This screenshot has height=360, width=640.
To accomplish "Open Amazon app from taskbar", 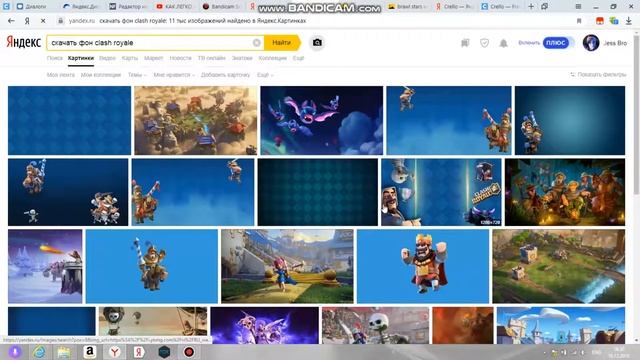I will (x=89, y=352).
